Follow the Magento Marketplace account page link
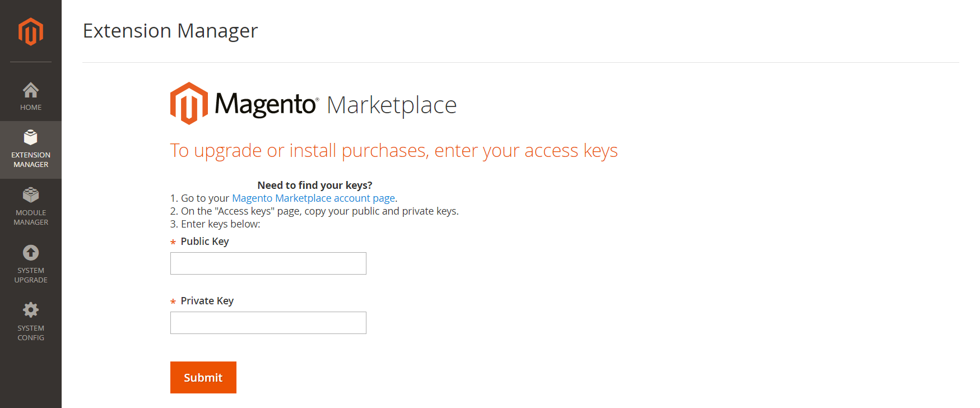Screen dimensions: 980x408 click(313, 198)
